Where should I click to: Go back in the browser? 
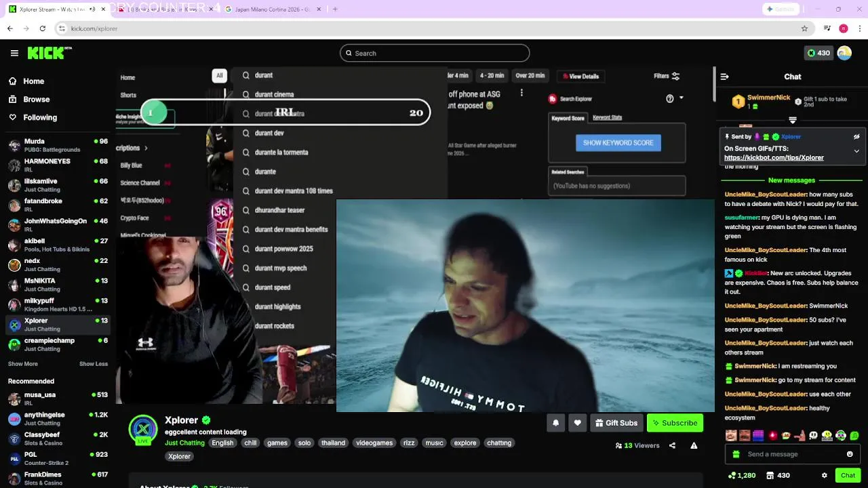10,28
